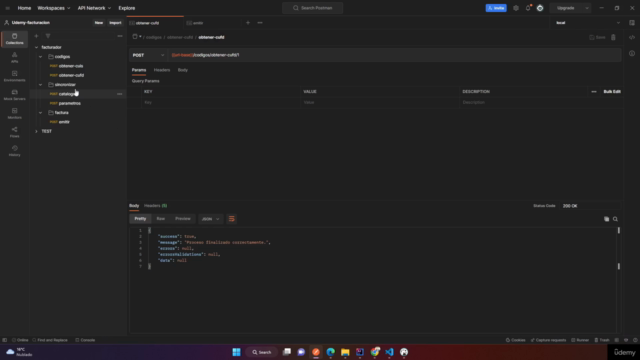Viewport: 640px width, 360px height.
Task: Open Bulk Edit for query params
Action: pos(612,91)
